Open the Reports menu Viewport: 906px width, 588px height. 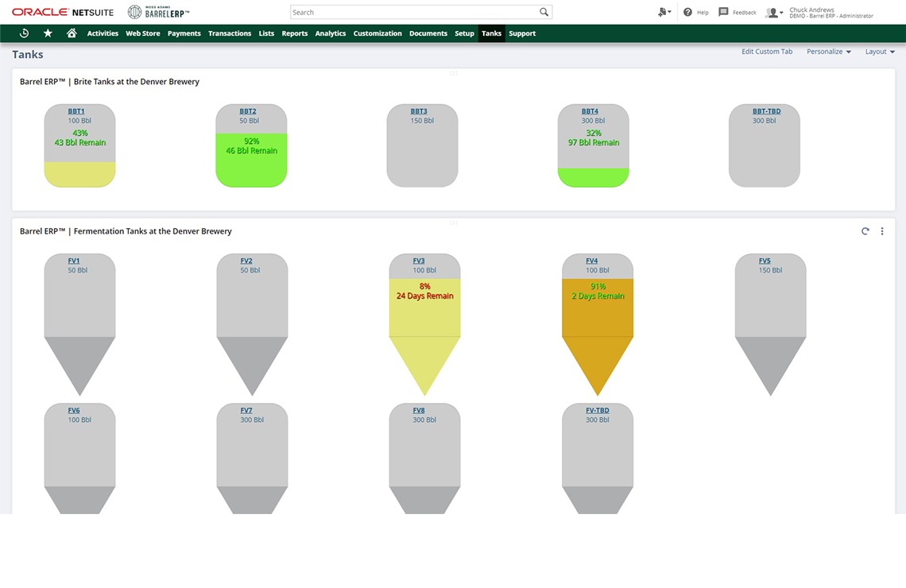294,33
